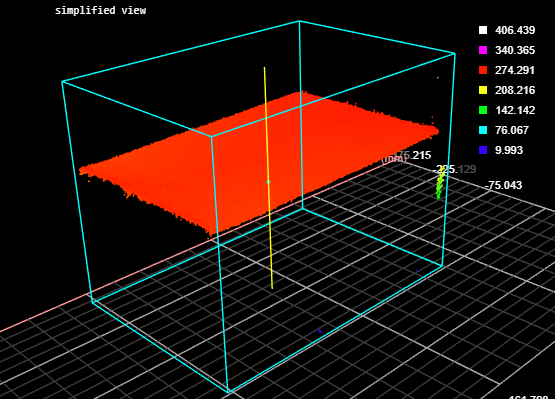Click the cyan 76.067 legend swatch

[x=483, y=130]
